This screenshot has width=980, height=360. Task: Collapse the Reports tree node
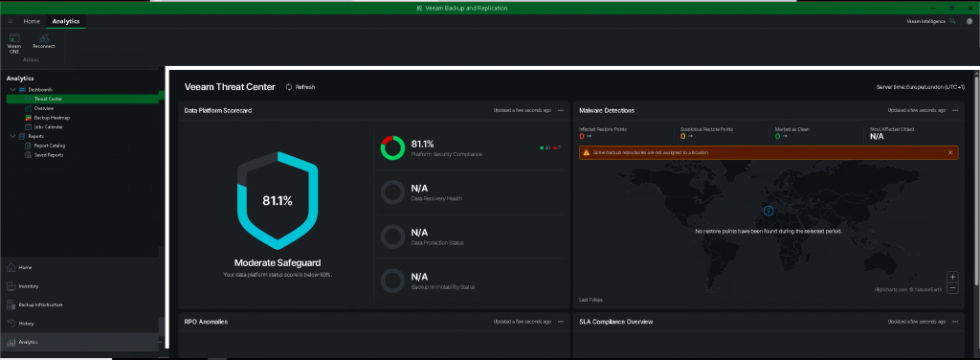pos(12,136)
